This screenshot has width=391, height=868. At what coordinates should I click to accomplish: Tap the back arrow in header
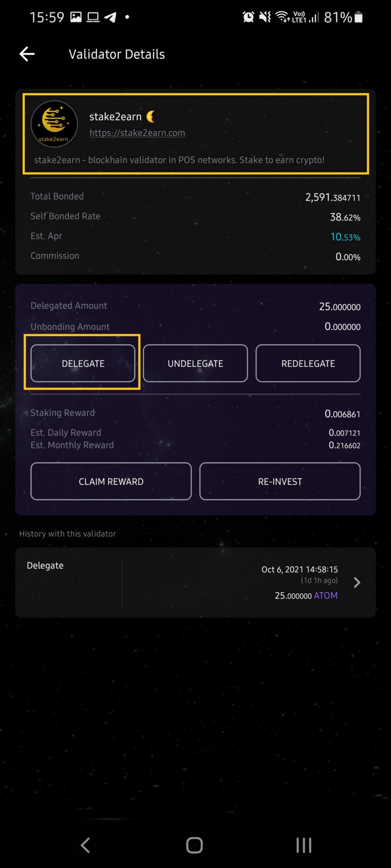pyautogui.click(x=27, y=54)
